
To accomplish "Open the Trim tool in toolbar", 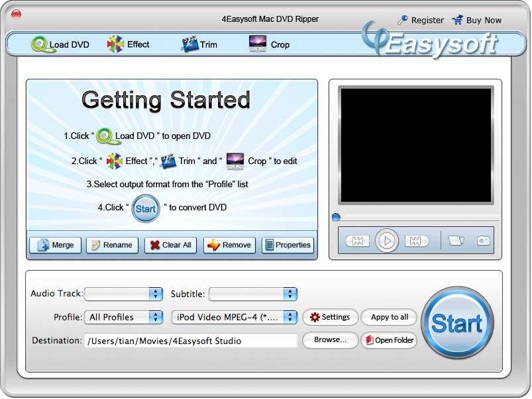I will 199,44.
